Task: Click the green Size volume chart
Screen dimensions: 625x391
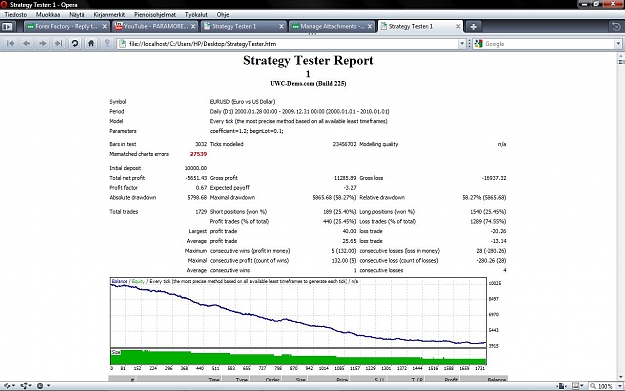Action: coord(298,357)
